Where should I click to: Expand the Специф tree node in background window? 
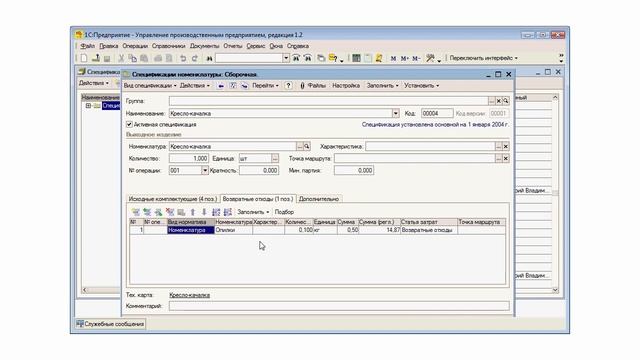click(88, 106)
